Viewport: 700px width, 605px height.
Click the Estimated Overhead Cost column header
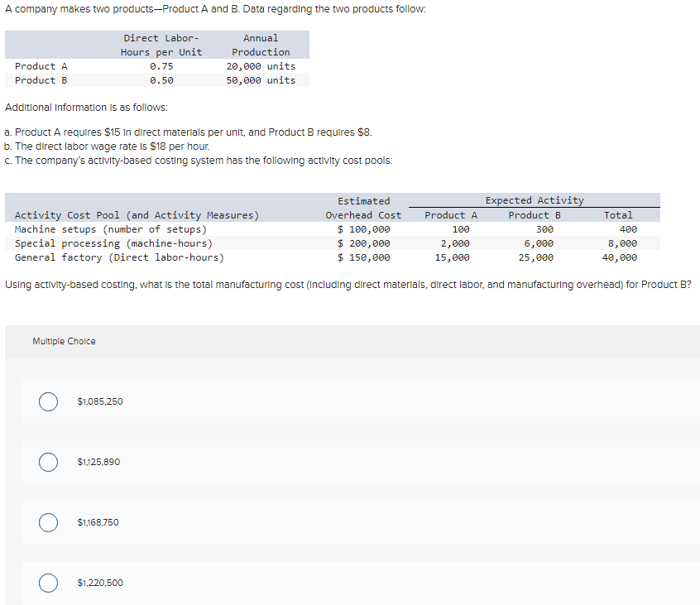(x=364, y=208)
